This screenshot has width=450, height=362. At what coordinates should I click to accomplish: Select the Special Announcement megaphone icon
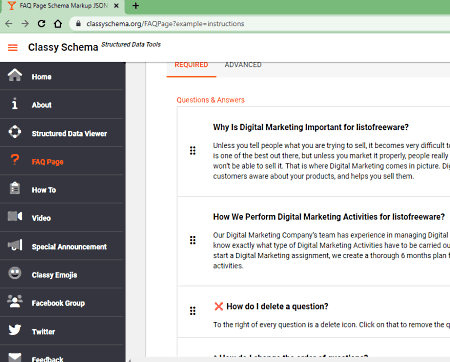click(15, 245)
